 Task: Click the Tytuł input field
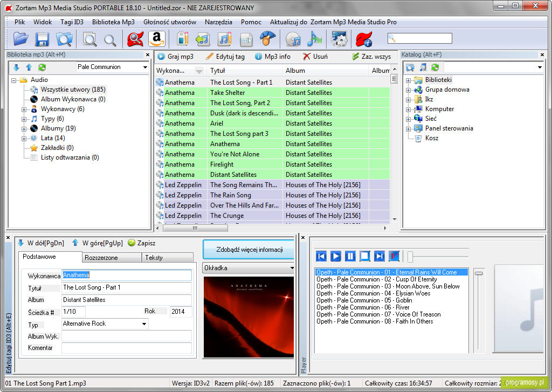127,287
